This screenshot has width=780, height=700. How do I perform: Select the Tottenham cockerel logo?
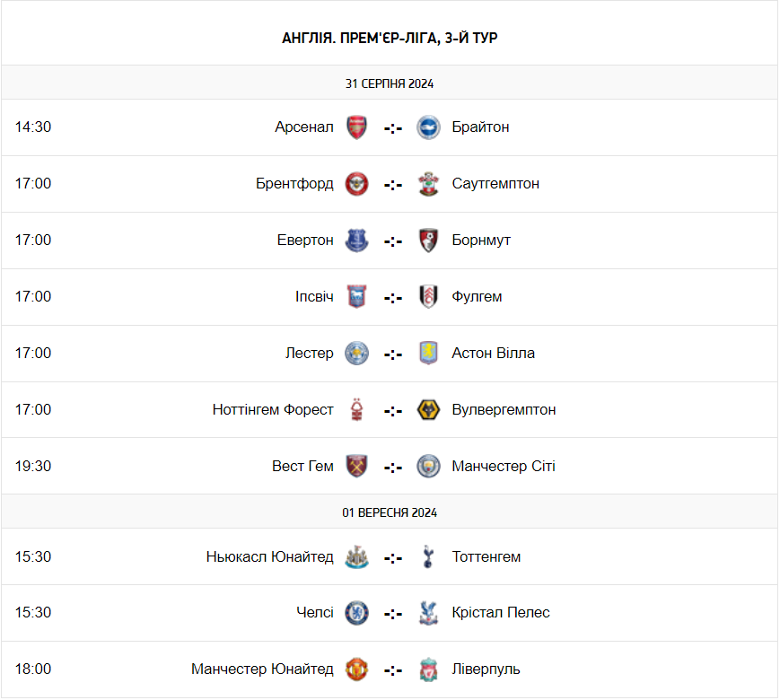coord(428,556)
